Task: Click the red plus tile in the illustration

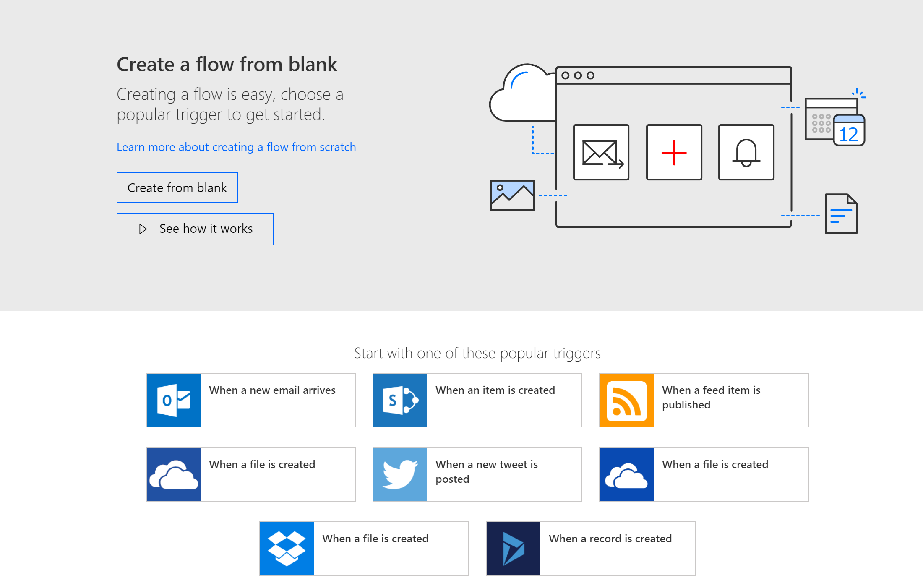Action: [674, 152]
